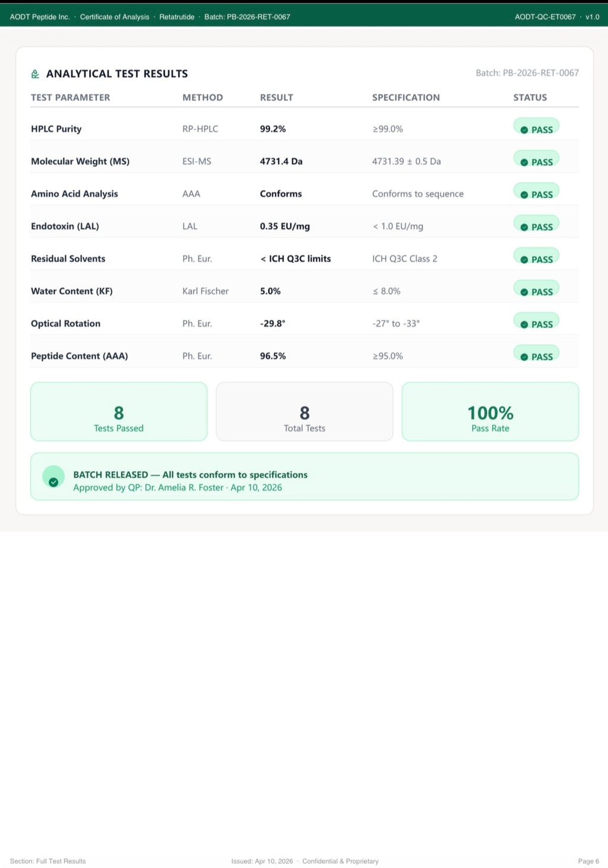Click the SPECIFICATION column header

click(x=406, y=97)
